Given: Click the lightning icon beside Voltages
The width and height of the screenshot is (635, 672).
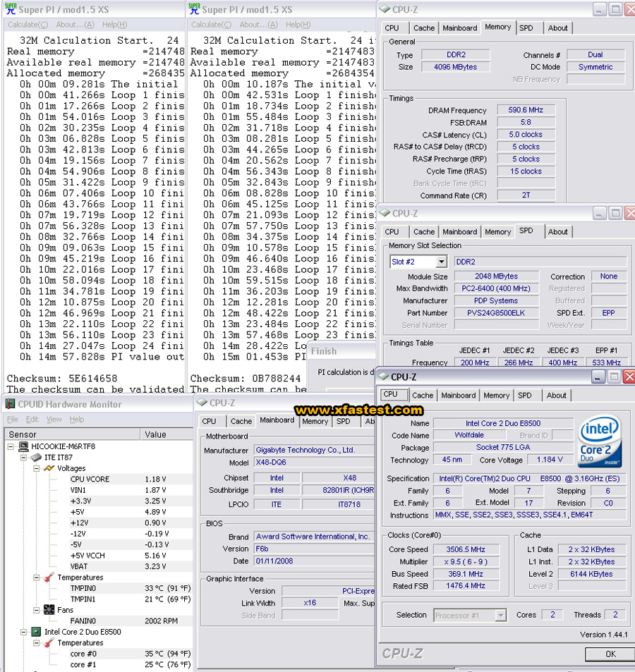Looking at the screenshot, I should point(49,468).
